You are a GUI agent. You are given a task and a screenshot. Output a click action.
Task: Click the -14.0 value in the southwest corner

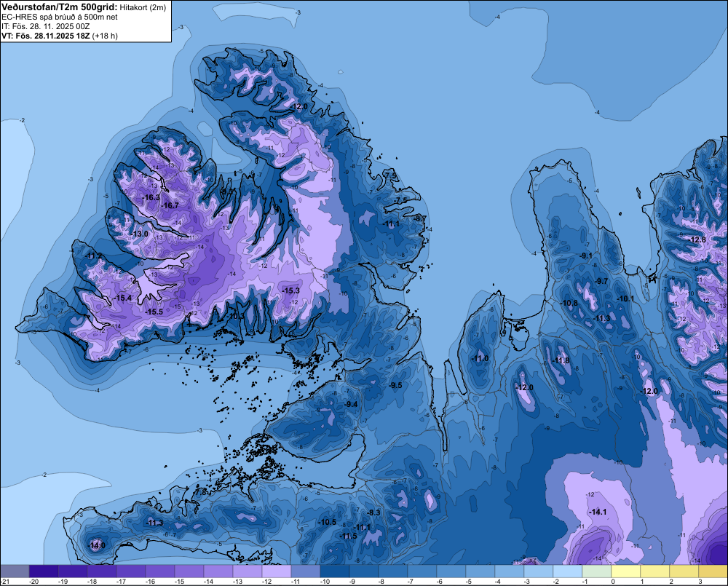pyautogui.click(x=97, y=546)
